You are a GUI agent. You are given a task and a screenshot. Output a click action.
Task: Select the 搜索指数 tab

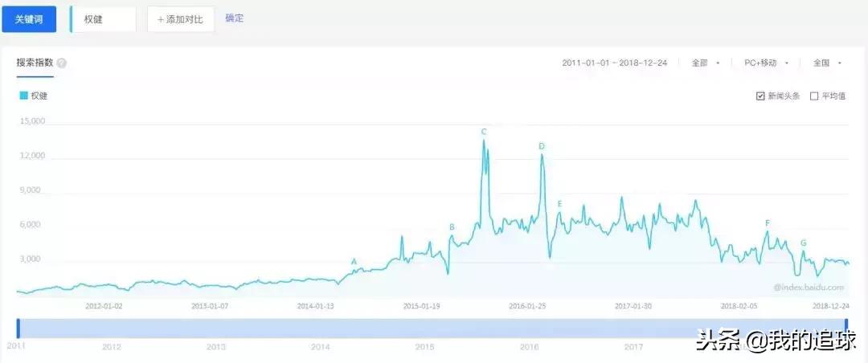(x=35, y=63)
